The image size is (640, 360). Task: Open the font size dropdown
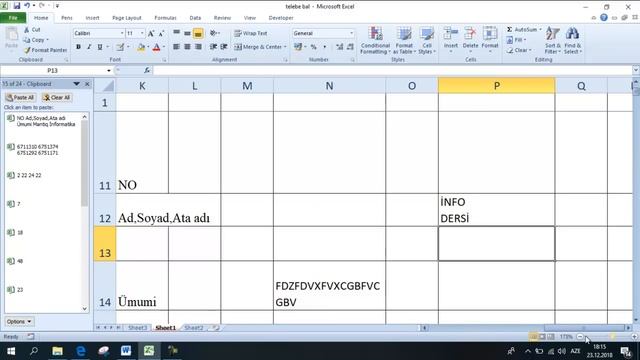coord(142,33)
